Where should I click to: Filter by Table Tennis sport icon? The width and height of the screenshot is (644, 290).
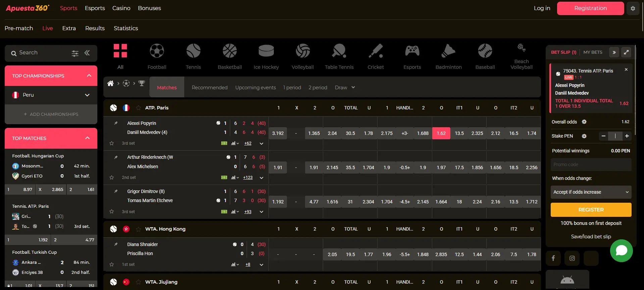click(x=339, y=51)
